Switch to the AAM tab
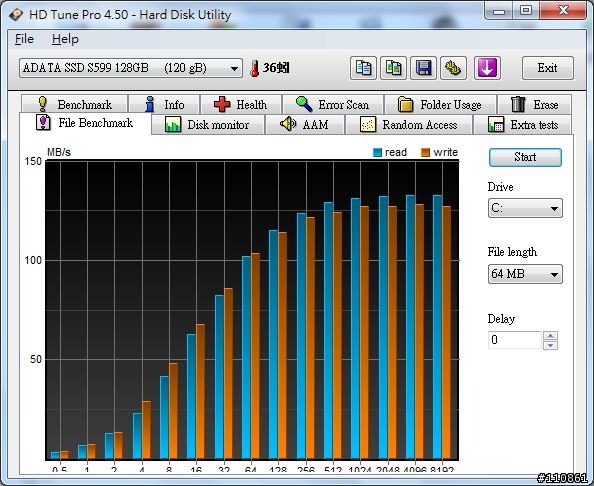Screen dimensions: 594x486 (x=305, y=125)
